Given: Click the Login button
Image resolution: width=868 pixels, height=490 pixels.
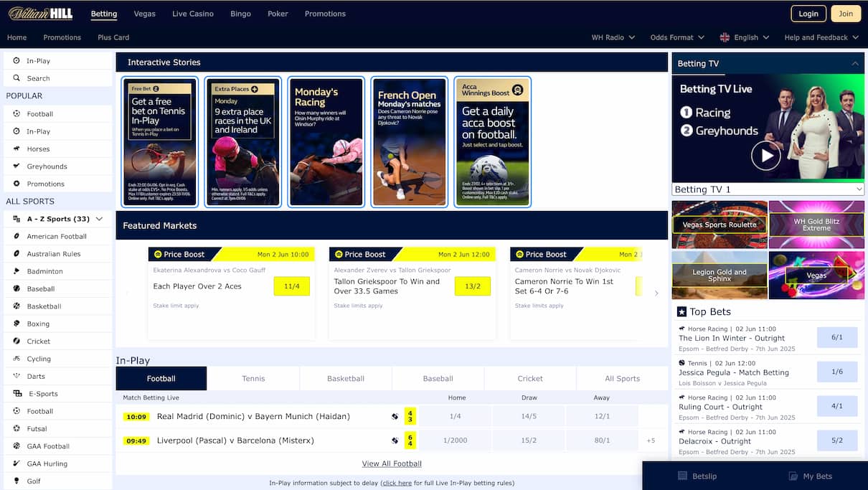Looking at the screenshot, I should pos(808,14).
